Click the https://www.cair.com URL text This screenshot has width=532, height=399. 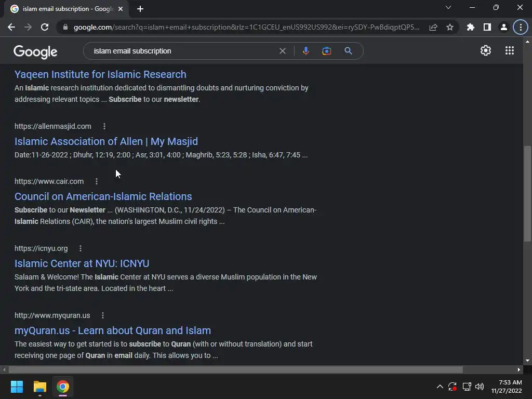click(49, 181)
